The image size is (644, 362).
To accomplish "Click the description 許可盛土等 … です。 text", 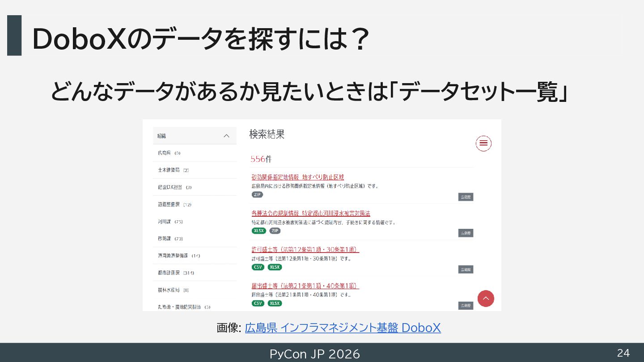I will click(301, 258).
